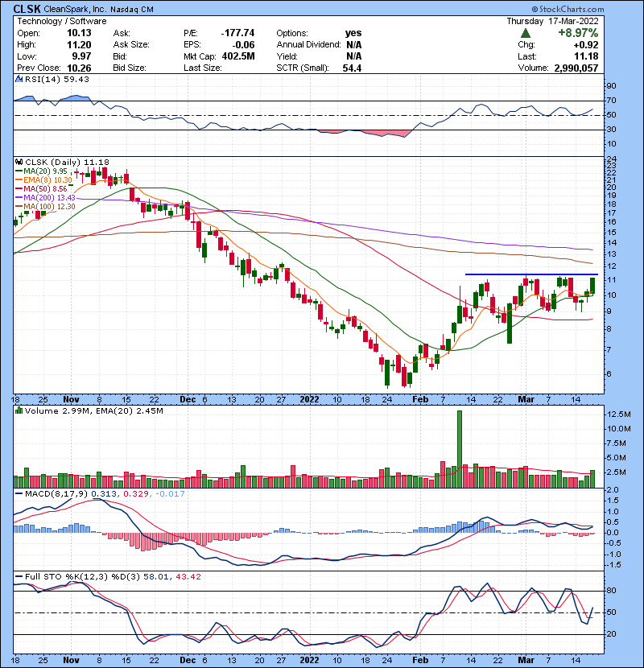Image resolution: width=644 pixels, height=668 pixels.
Task: Click the Last price 11.18 in the header
Action: tap(587, 56)
